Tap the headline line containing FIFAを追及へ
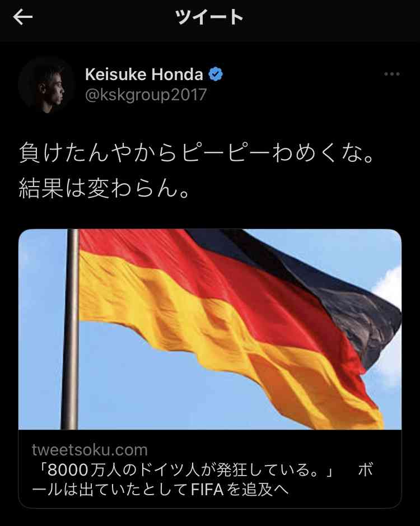Screen dimensions: 420x526 [160, 490]
